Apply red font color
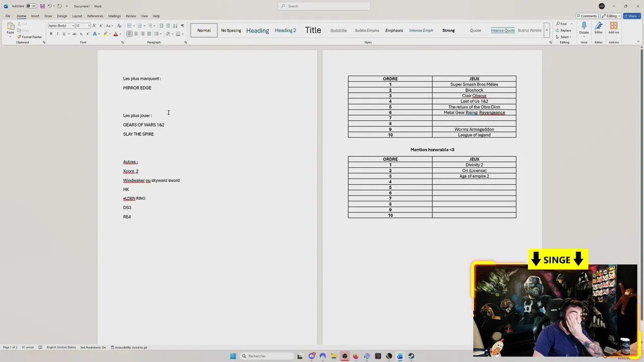Image resolution: width=644 pixels, height=362 pixels. pos(115,34)
